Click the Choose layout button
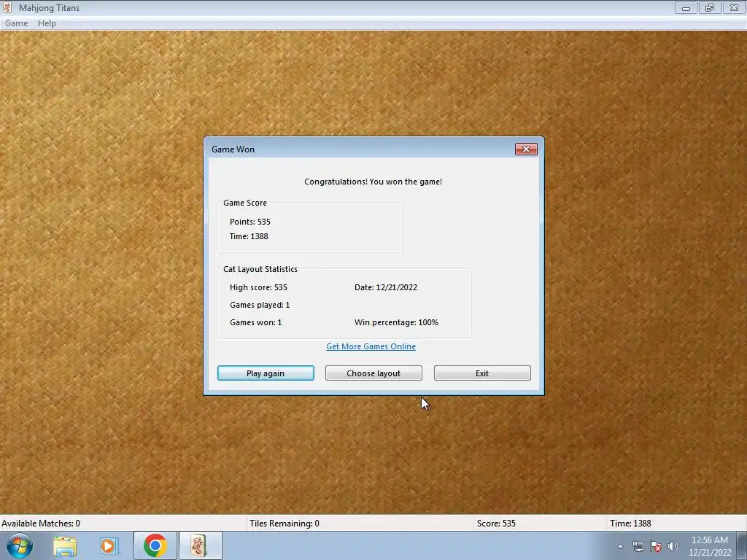Image resolution: width=747 pixels, height=560 pixels. [373, 373]
